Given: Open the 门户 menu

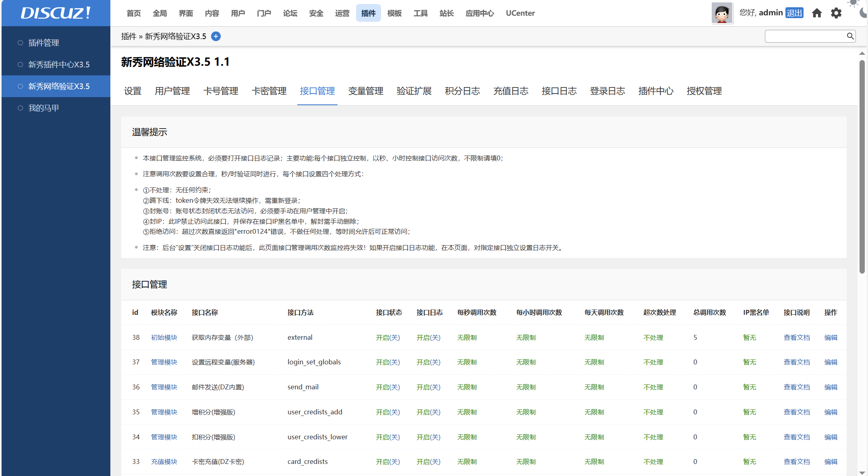Looking at the screenshot, I should [x=264, y=13].
